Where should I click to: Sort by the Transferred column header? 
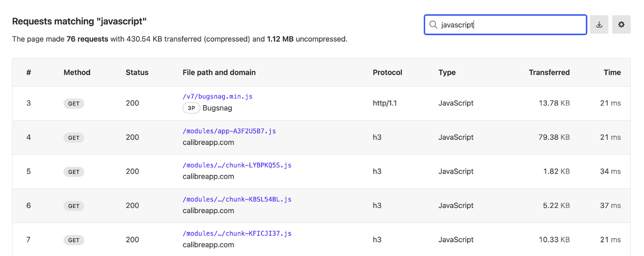(549, 72)
